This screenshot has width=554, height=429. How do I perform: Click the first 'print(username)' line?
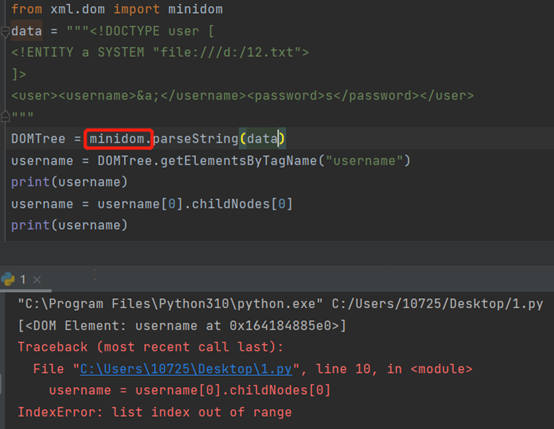tap(69, 182)
